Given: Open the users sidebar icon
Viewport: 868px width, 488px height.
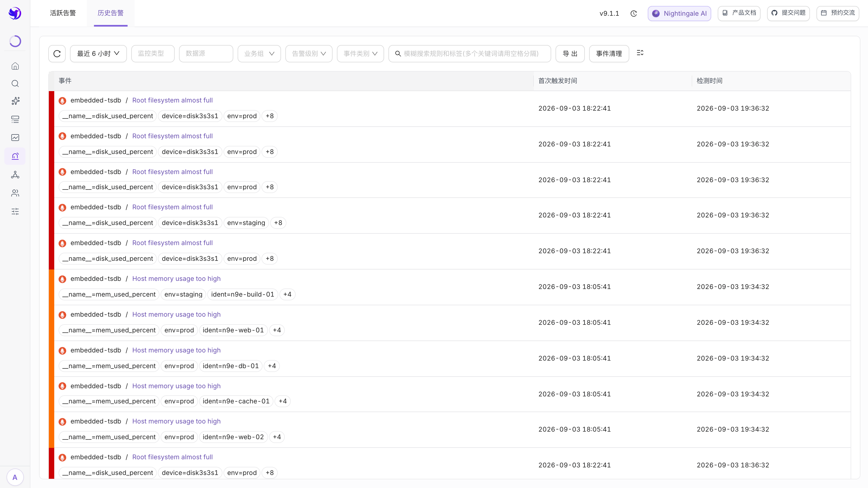Looking at the screenshot, I should 15,193.
